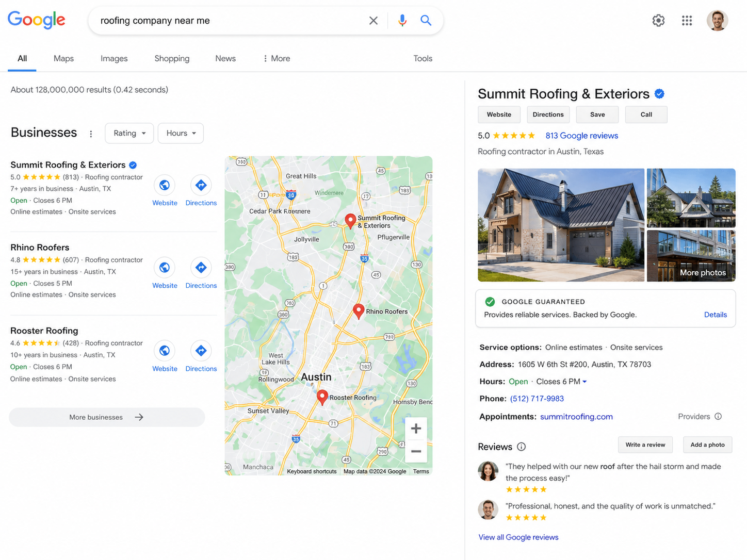Switch to the Images tab
The height and width of the screenshot is (560, 747).
pos(114,58)
